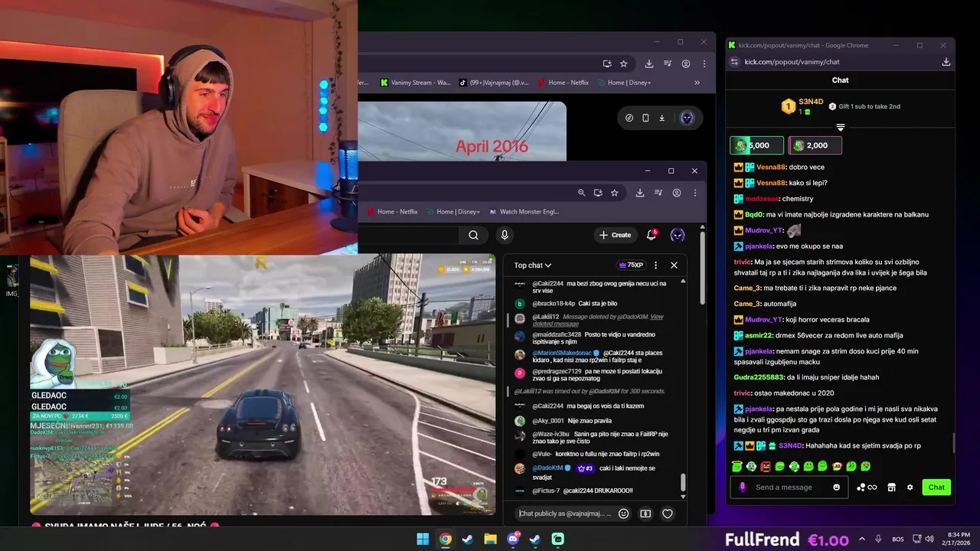The image size is (980, 551).
Task: Open 'Home - Netflix' bookmark in front window
Action: [392, 212]
